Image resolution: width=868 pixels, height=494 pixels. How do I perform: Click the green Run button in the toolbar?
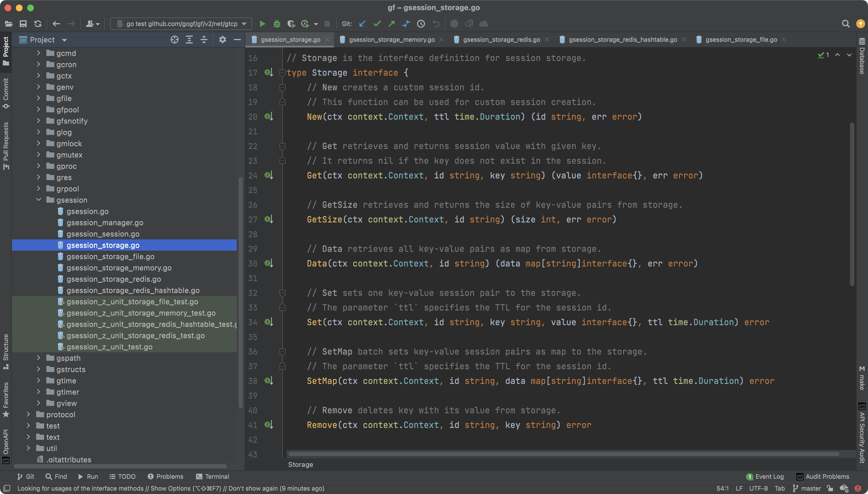click(x=262, y=24)
